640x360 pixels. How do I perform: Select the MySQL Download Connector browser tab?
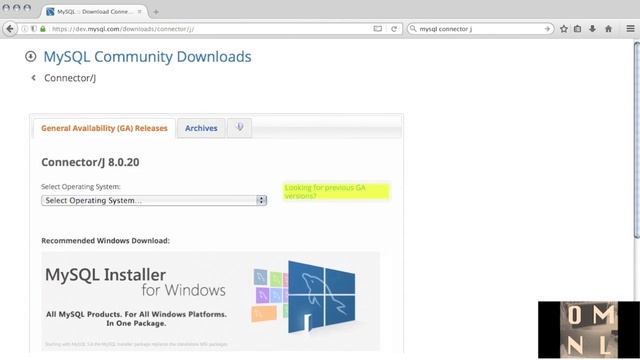(94, 11)
